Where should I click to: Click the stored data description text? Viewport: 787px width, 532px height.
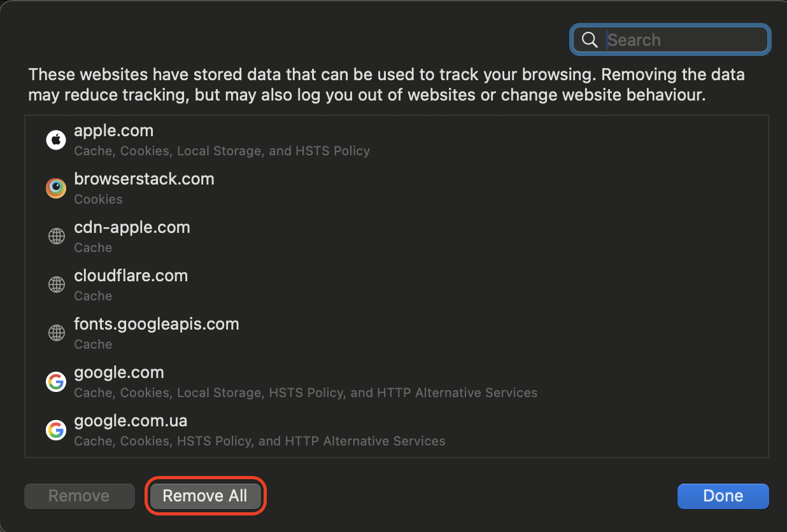pos(386,84)
